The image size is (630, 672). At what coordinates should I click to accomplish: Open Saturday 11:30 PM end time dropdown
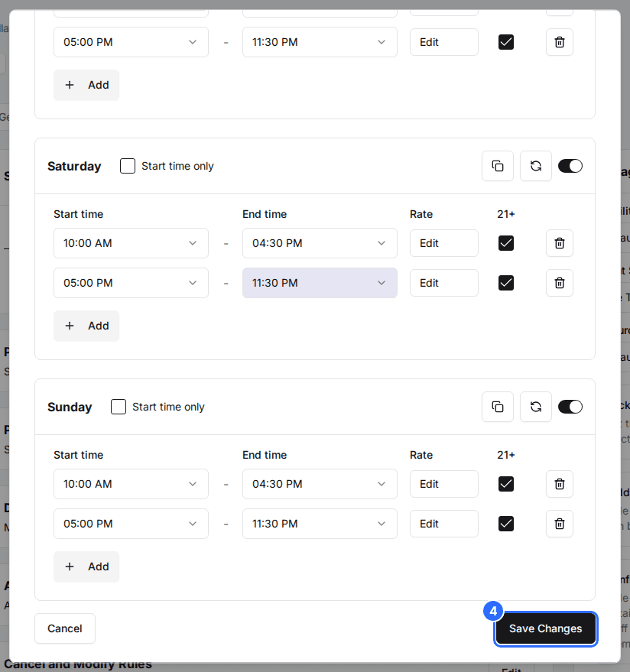coord(320,283)
